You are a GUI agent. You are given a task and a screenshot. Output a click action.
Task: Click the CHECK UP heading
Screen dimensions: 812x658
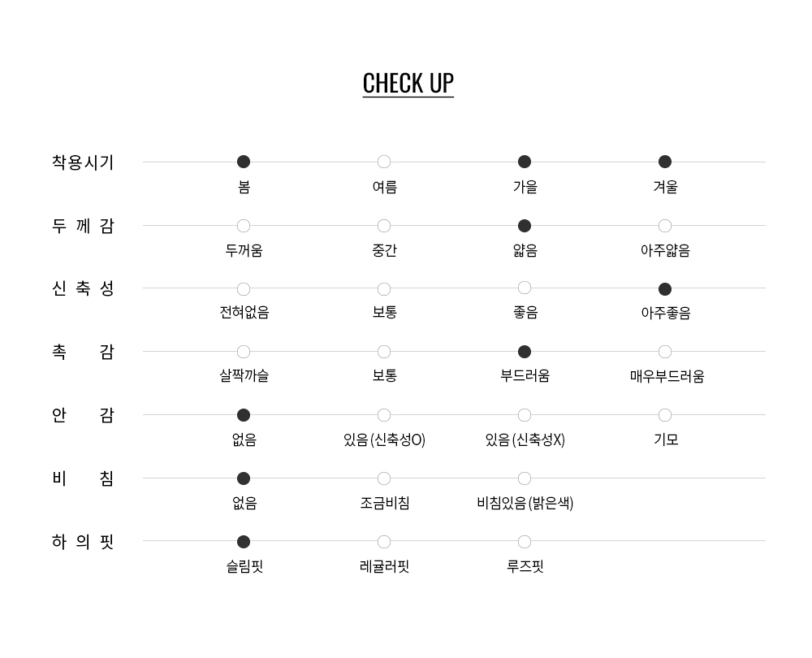[x=408, y=83]
